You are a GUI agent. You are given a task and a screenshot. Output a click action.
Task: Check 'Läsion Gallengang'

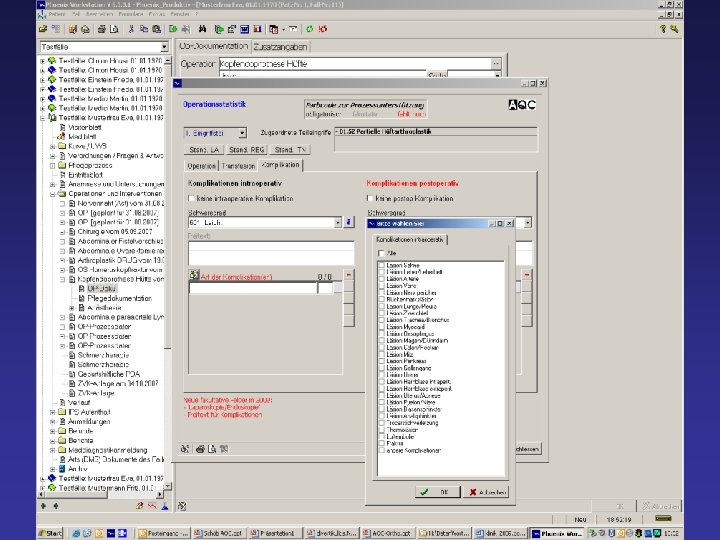click(381, 368)
